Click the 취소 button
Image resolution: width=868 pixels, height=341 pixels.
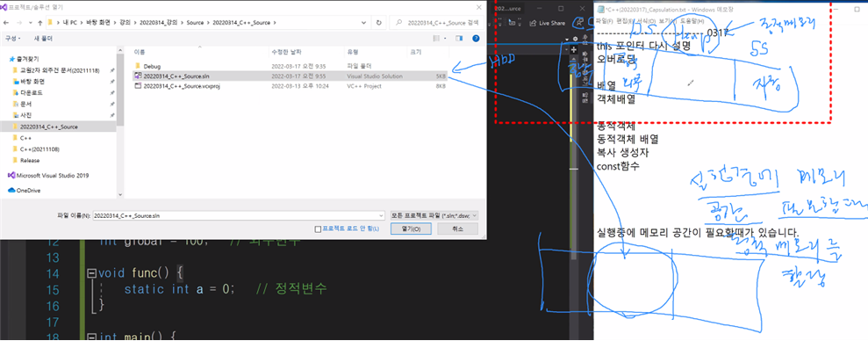pyautogui.click(x=458, y=229)
